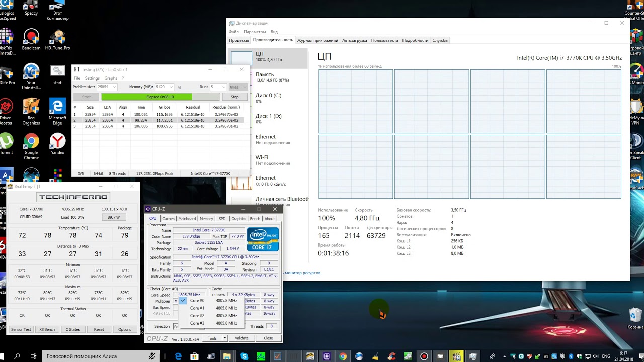This screenshot has width=644, height=362.
Task: Click microphone icon in Alice search box
Action: point(152,356)
